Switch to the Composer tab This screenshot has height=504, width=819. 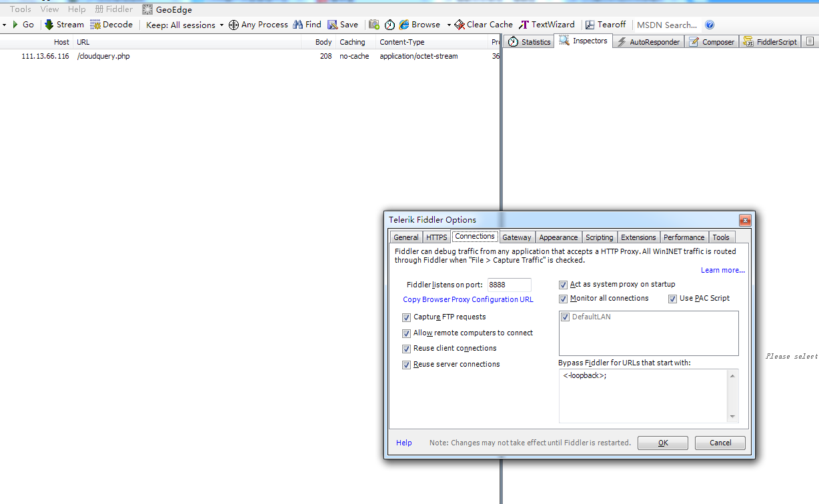[712, 41]
